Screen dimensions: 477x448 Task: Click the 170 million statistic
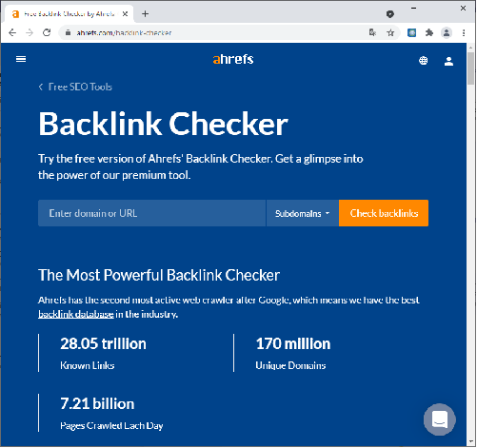(x=293, y=343)
